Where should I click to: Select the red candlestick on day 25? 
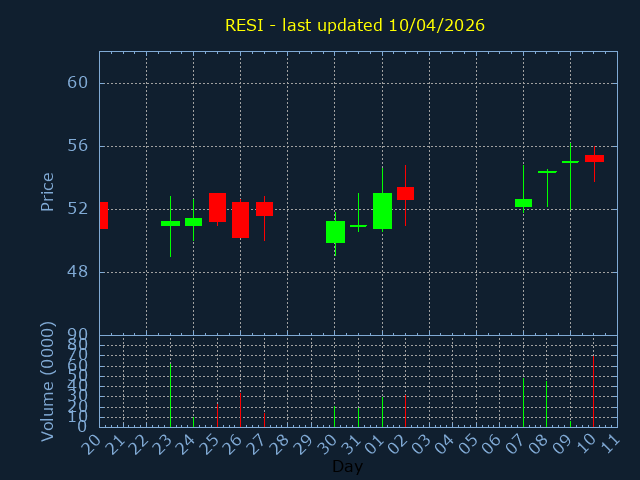217,207
